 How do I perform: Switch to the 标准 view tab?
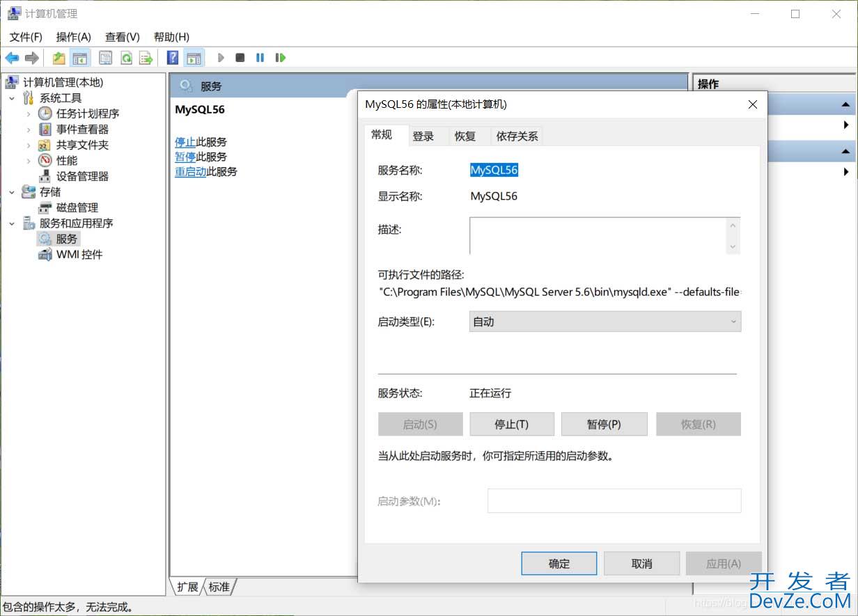[219, 587]
